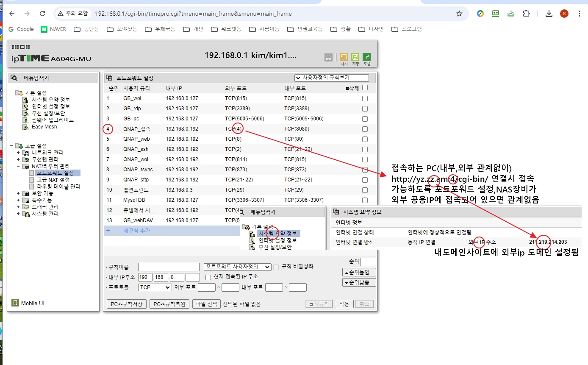Click the PC<-규칙저장 button
The height and width of the screenshot is (365, 588).
[x=127, y=304]
